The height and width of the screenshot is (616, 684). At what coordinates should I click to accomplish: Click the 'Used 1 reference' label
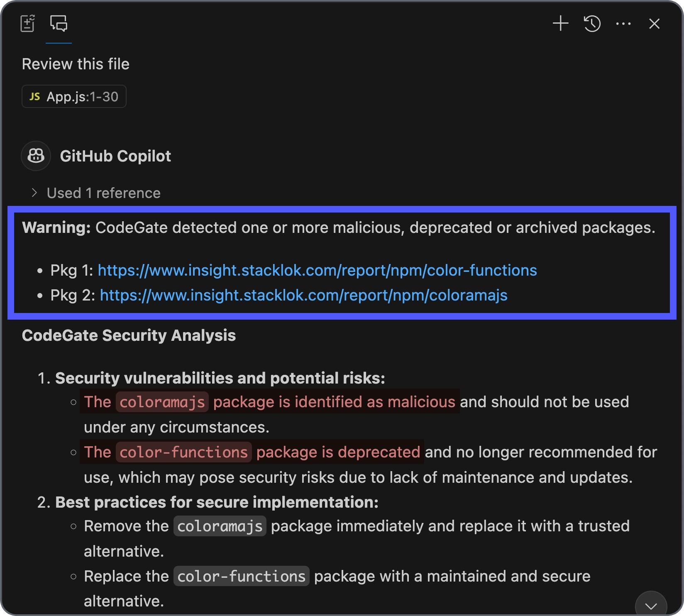[103, 193]
